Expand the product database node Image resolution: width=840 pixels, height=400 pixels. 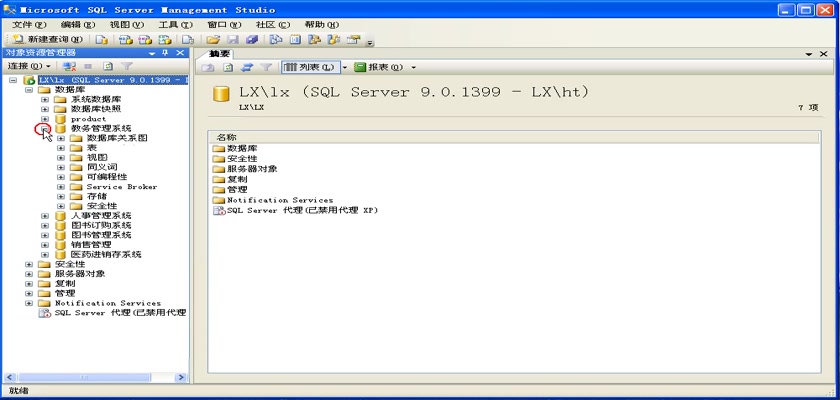tap(45, 119)
